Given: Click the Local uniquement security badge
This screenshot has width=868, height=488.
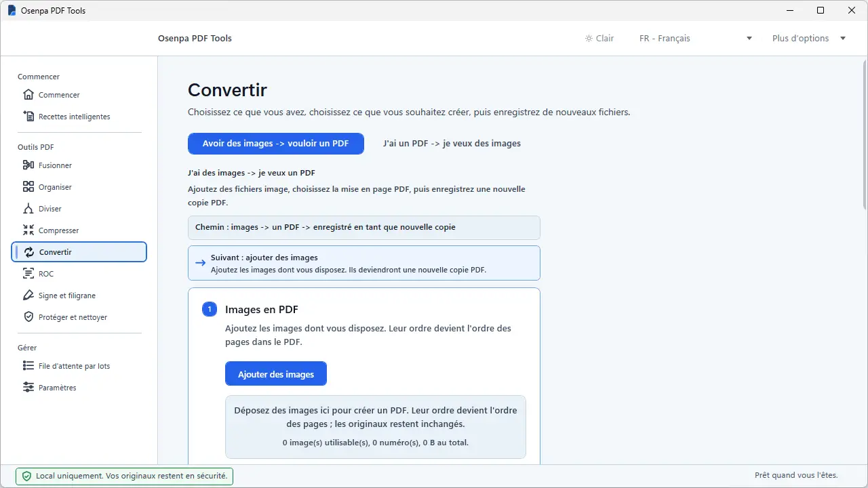Looking at the screenshot, I should click(x=125, y=476).
